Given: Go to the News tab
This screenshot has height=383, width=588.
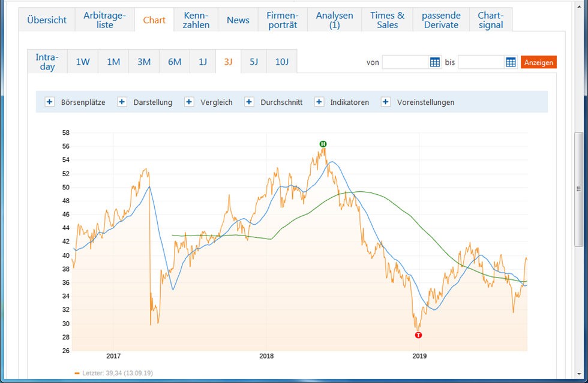Looking at the screenshot, I should click(238, 20).
